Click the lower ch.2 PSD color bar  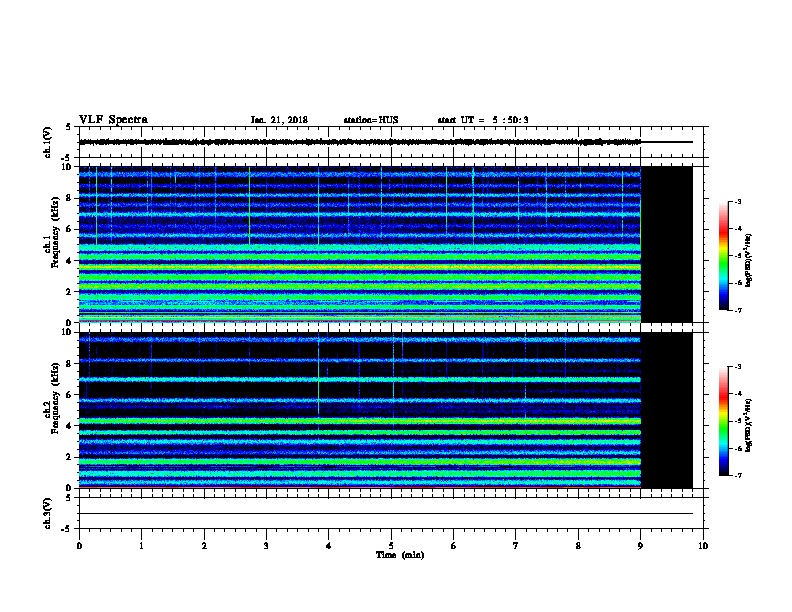[724, 421]
